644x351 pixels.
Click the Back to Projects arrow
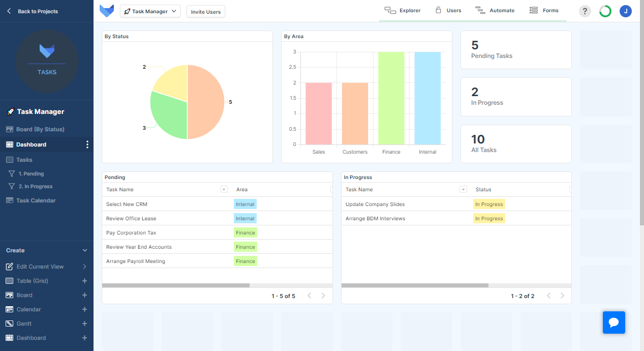[9, 11]
